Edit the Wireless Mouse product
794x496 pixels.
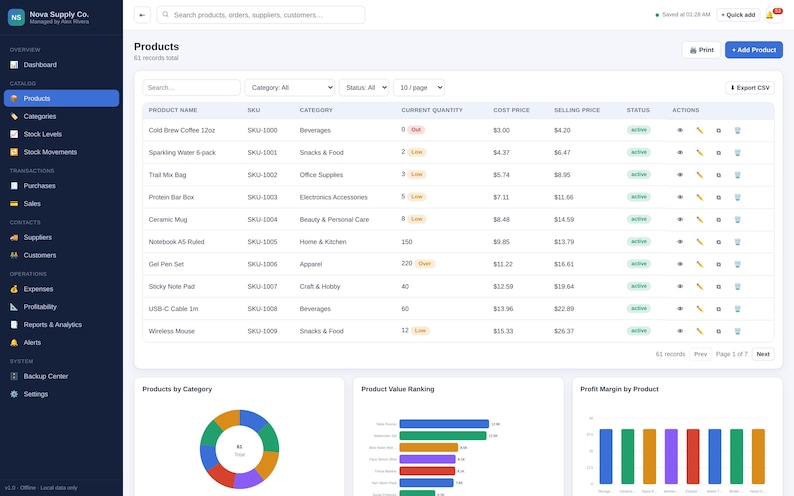[x=699, y=331]
